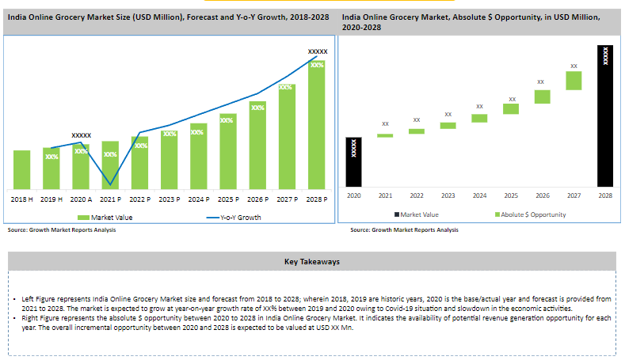Viewport: 625px width, 364px height.
Task: Click the blue Y-o-Y Growth legend line
Action: pyautogui.click(x=212, y=218)
